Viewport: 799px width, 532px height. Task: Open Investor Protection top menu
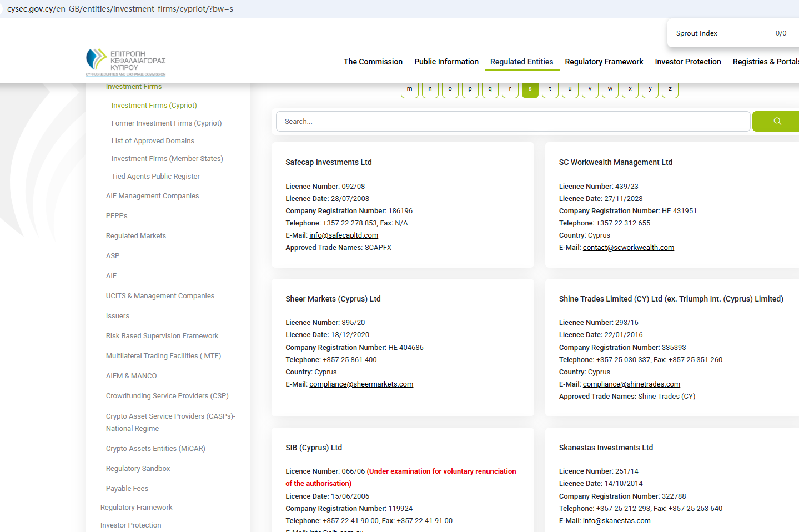(687, 62)
